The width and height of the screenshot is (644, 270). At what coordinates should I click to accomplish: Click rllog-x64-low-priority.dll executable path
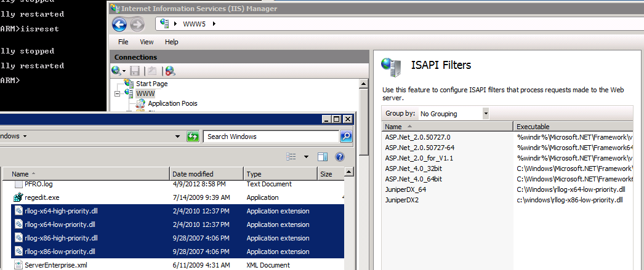coord(571,189)
